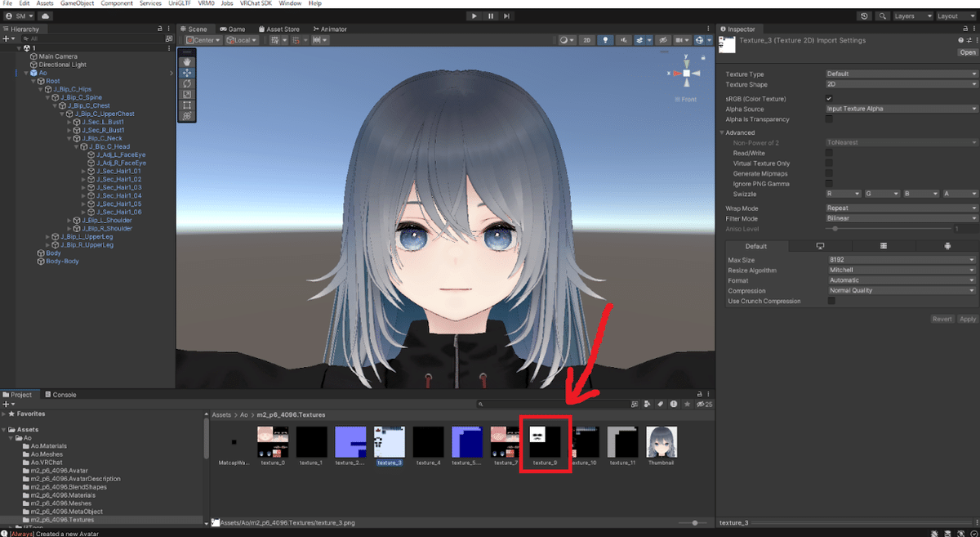Click the Pause button

(491, 16)
